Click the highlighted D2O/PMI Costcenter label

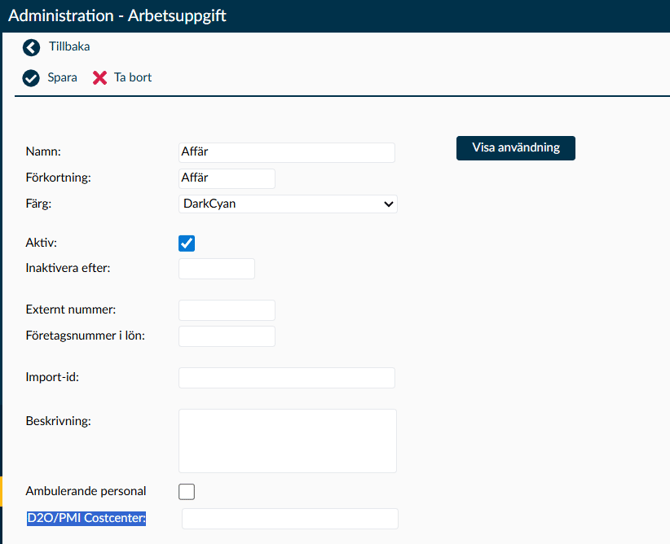click(x=87, y=518)
